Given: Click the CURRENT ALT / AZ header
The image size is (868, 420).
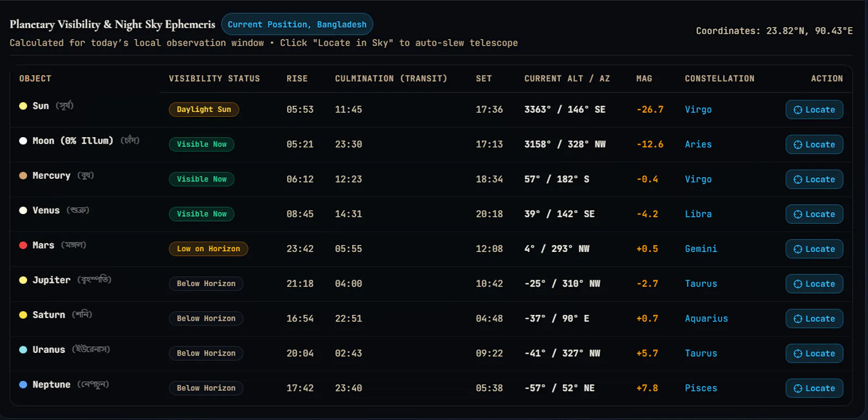Looking at the screenshot, I should click(x=567, y=79).
